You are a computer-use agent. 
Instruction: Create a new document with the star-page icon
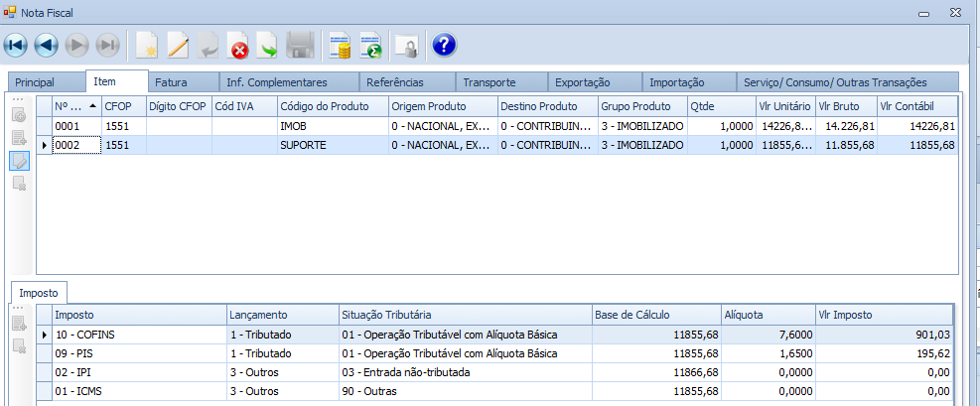coord(147,45)
